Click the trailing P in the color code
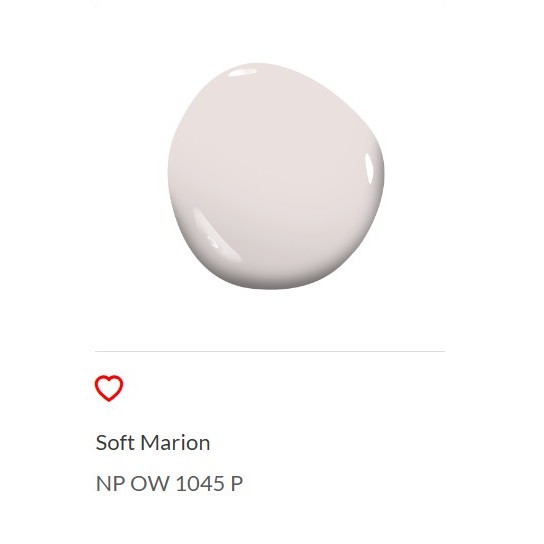Image resolution: width=544 pixels, height=544 pixels. 237,483
